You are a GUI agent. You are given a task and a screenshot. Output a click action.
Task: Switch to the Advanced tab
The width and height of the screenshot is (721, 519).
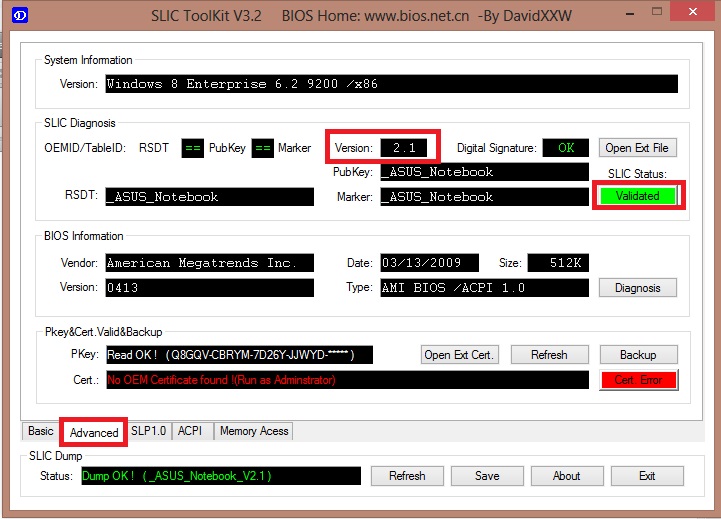94,433
